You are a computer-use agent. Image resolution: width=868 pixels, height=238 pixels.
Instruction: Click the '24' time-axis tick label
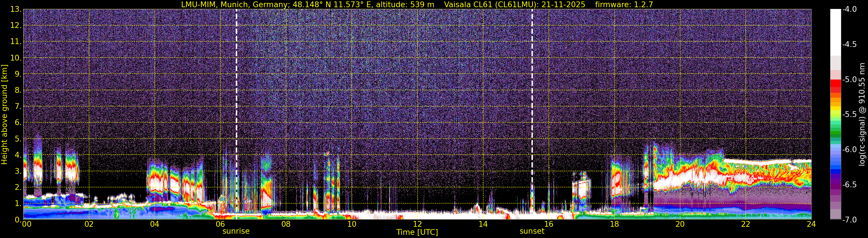tap(811, 224)
